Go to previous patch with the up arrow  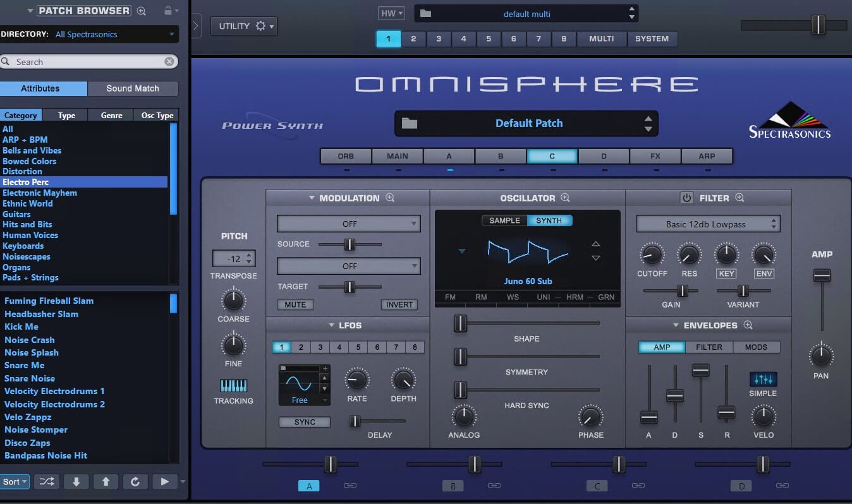click(x=106, y=482)
